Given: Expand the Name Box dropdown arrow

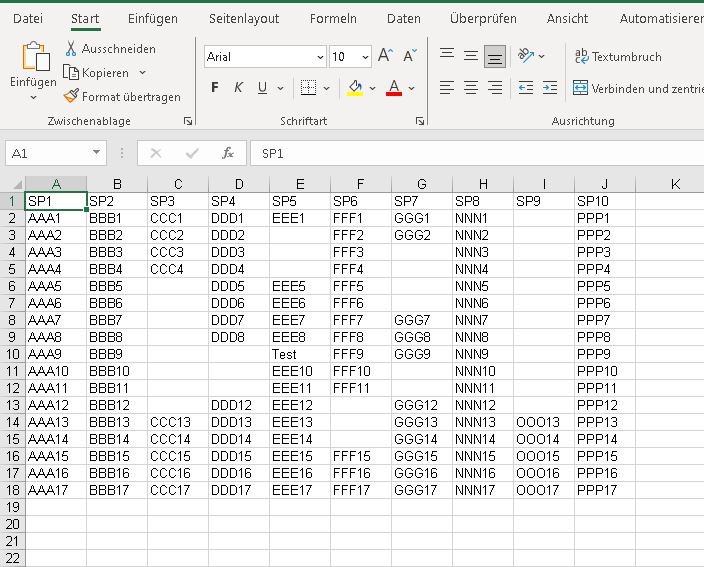Looking at the screenshot, I should point(97,153).
